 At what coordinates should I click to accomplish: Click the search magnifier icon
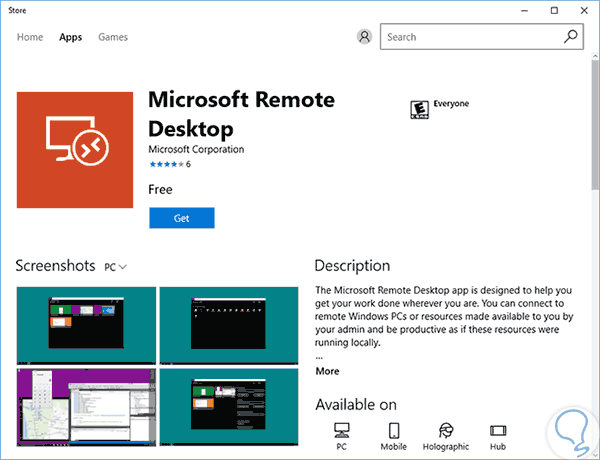(x=570, y=37)
